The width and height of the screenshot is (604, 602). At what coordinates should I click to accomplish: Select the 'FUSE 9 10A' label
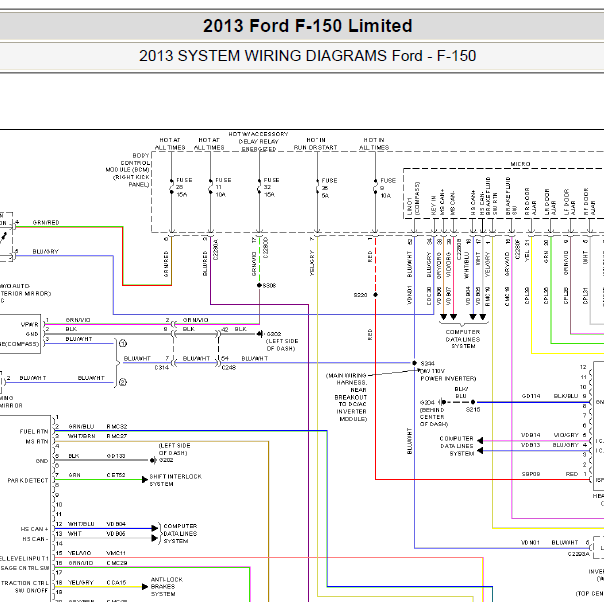click(388, 188)
